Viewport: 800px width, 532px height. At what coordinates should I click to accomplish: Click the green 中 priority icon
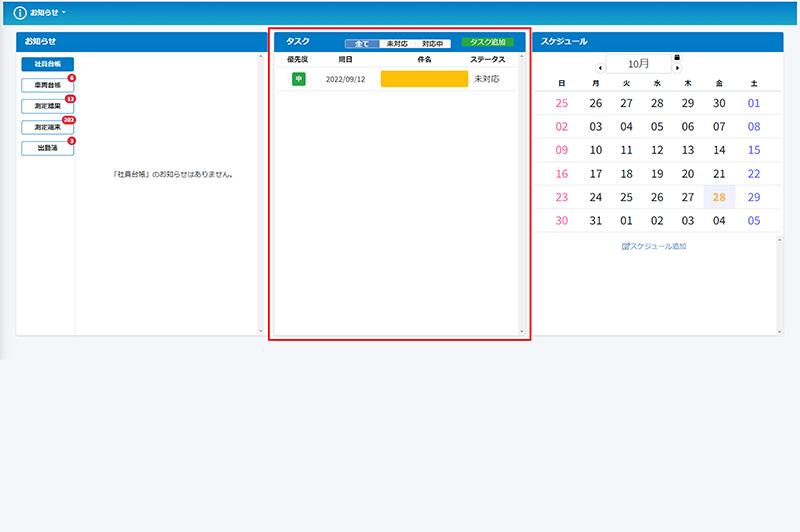coord(298,79)
